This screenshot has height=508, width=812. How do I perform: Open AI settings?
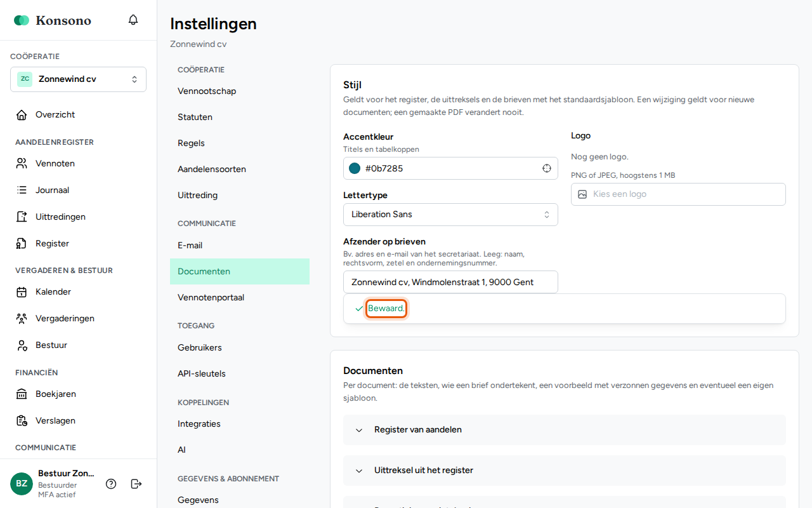click(x=240, y=450)
